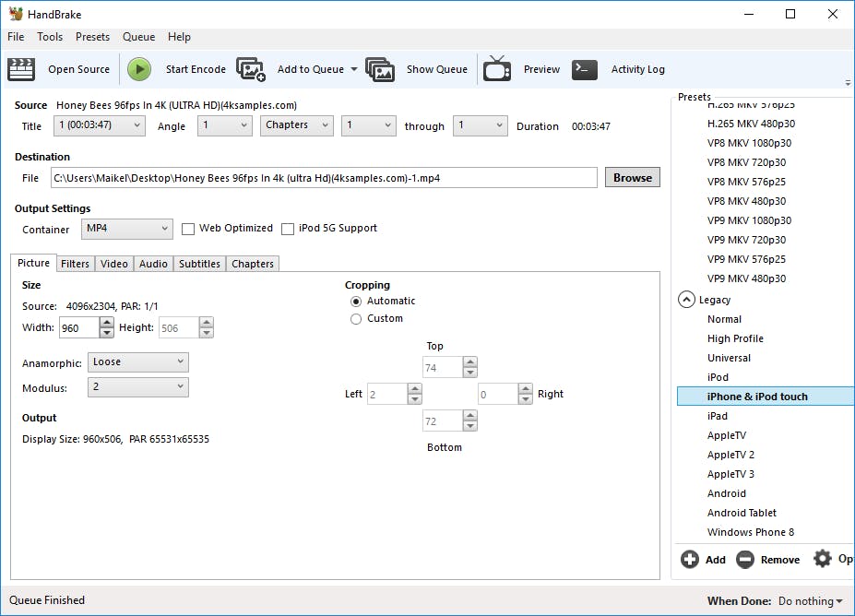
Task: Click the Width input field
Action: [79, 327]
